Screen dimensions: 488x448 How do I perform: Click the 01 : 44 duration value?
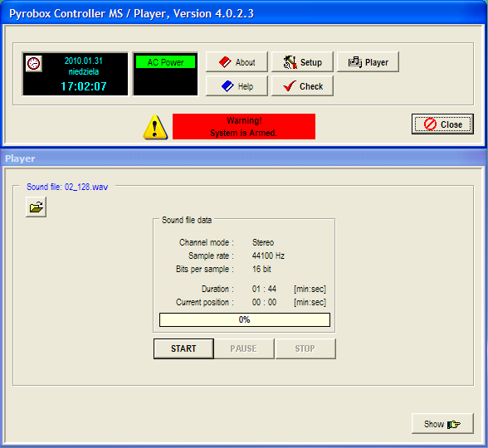coord(264,289)
